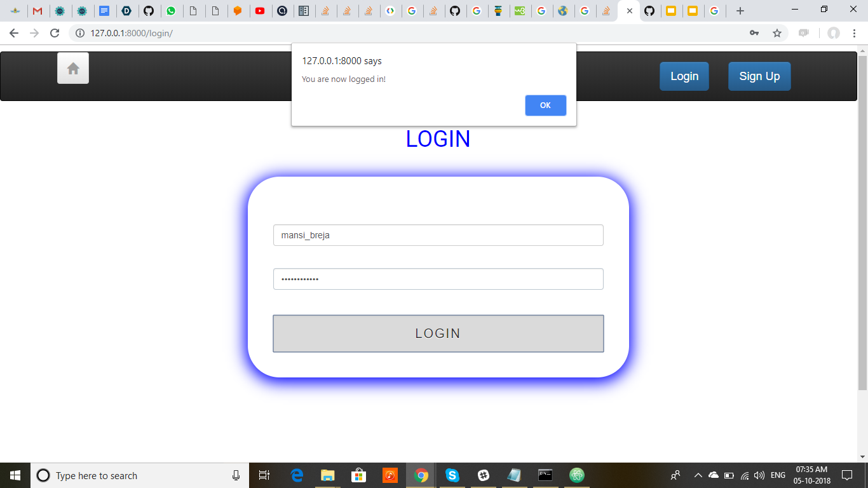Click the taskbar microphone icon
868x488 pixels.
(236, 475)
